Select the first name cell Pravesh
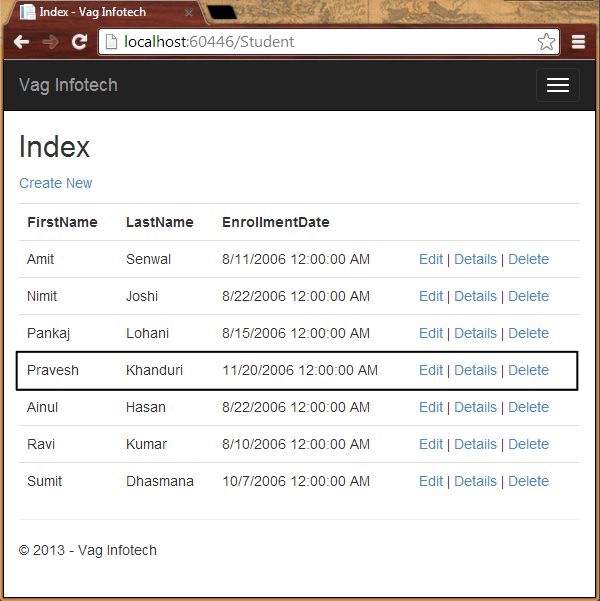 [53, 370]
